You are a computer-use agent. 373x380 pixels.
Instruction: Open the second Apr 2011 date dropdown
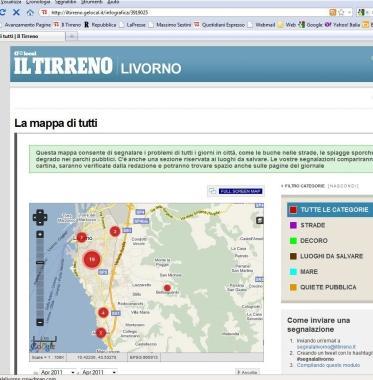point(99,372)
